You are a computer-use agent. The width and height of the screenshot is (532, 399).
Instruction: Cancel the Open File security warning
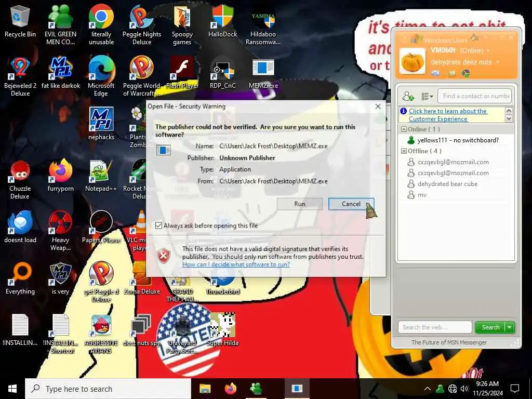[351, 204]
